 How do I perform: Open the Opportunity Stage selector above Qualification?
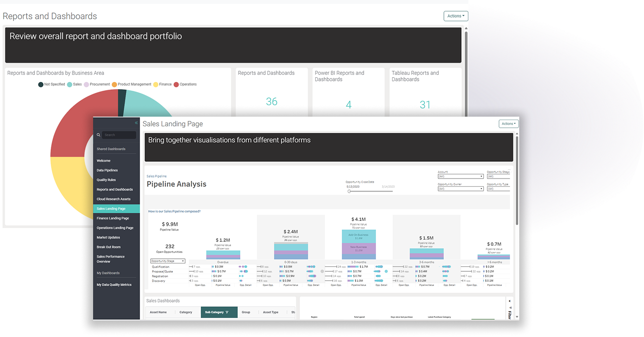point(167,261)
